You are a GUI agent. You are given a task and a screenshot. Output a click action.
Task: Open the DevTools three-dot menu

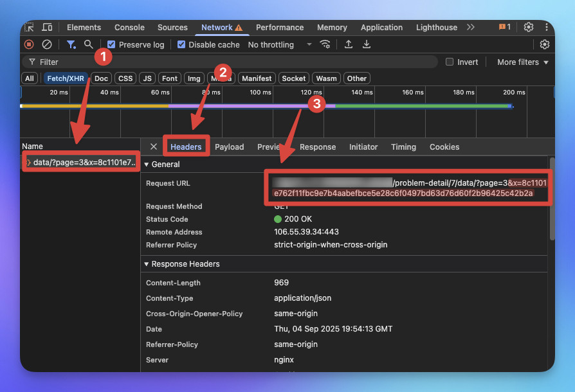pyautogui.click(x=547, y=27)
